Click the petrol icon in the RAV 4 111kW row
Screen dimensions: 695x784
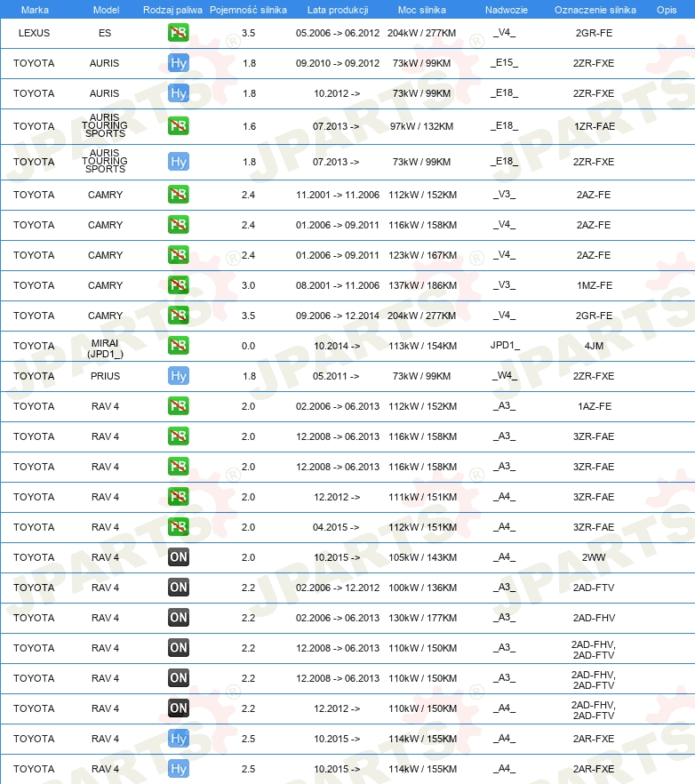(x=179, y=497)
